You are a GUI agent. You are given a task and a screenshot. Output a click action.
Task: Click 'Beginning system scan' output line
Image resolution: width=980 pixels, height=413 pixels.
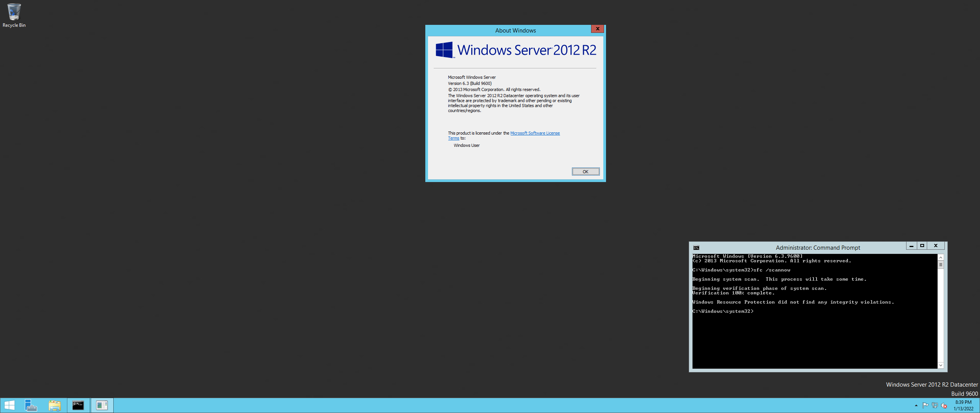(x=779, y=279)
